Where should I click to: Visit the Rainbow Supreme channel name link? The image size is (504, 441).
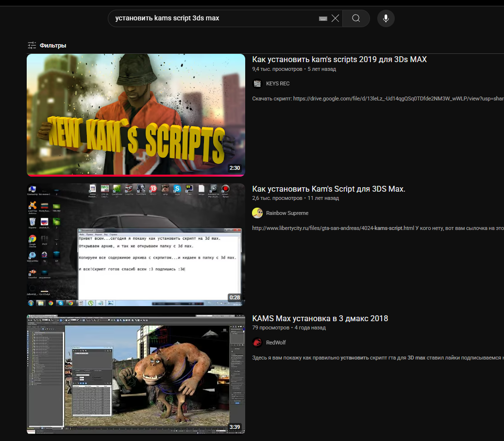point(287,213)
